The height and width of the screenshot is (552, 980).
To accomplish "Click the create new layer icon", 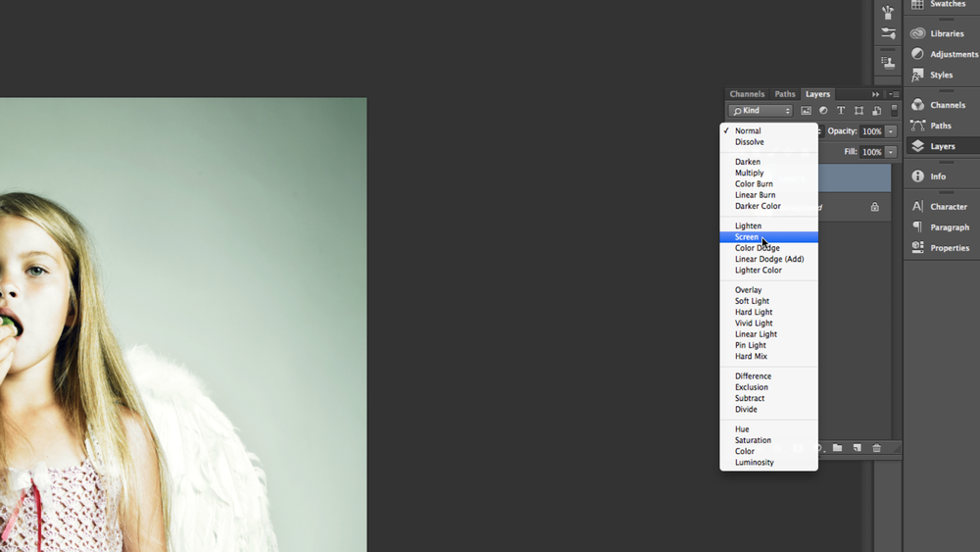I will click(857, 448).
